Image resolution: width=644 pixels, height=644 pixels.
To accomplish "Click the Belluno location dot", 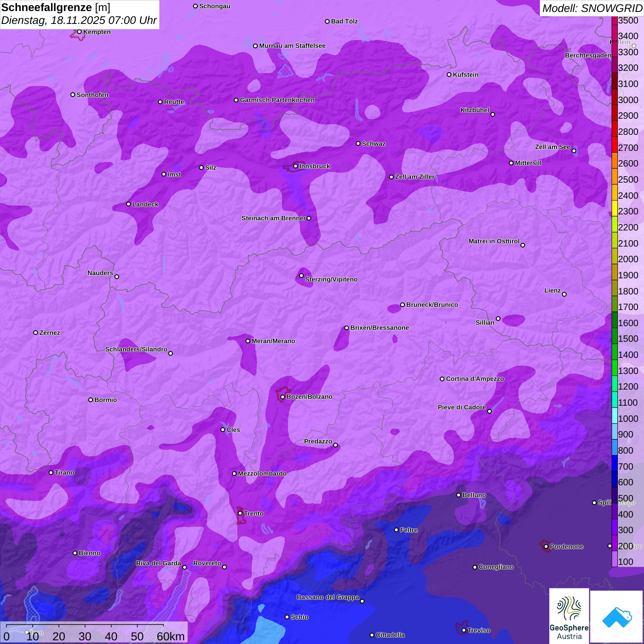I will 459,495.
